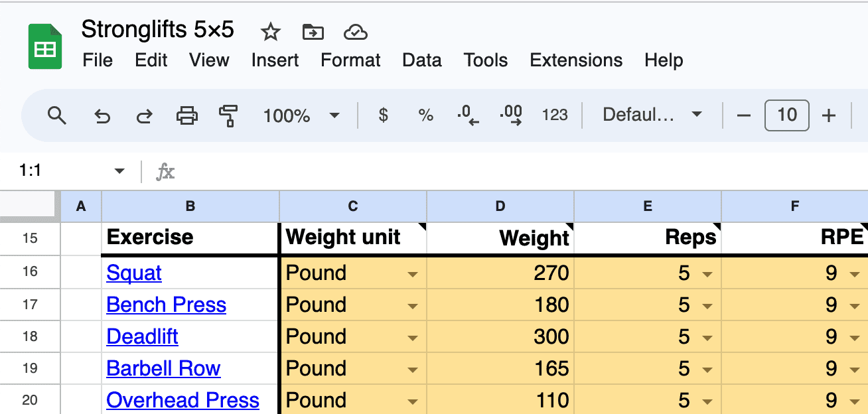Open the Reps dropdown in Deadlift row

point(707,338)
